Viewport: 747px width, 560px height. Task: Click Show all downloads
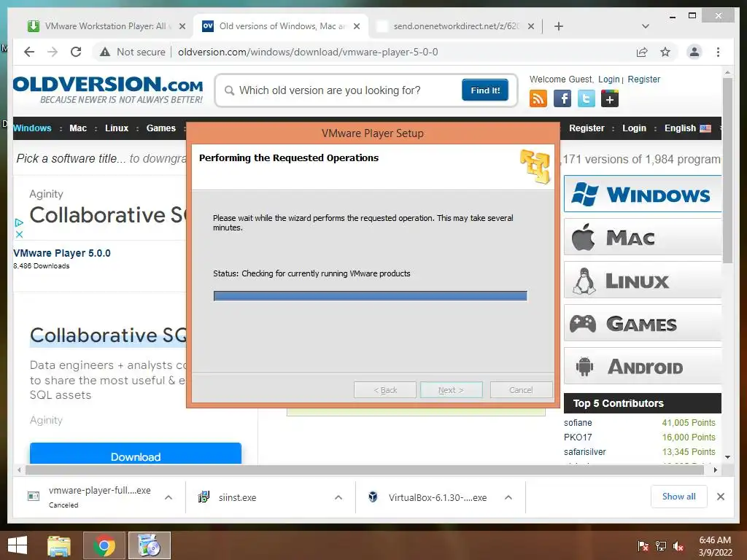[679, 497]
